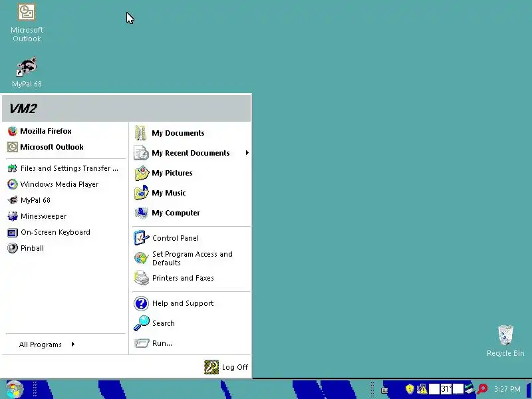The image size is (532, 399).
Task: Click the My Recent Documents icon
Action: (141, 153)
